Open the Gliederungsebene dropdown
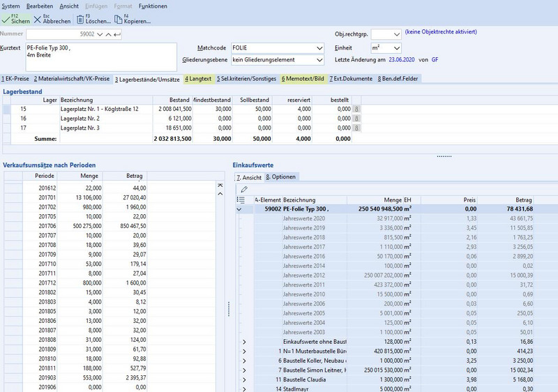The height and width of the screenshot is (392, 558). [319, 61]
